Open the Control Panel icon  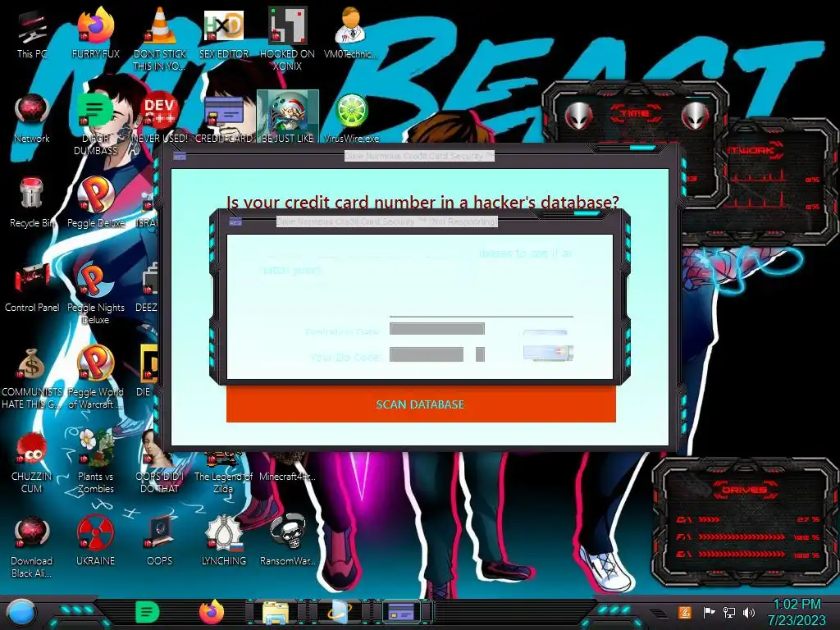point(32,287)
